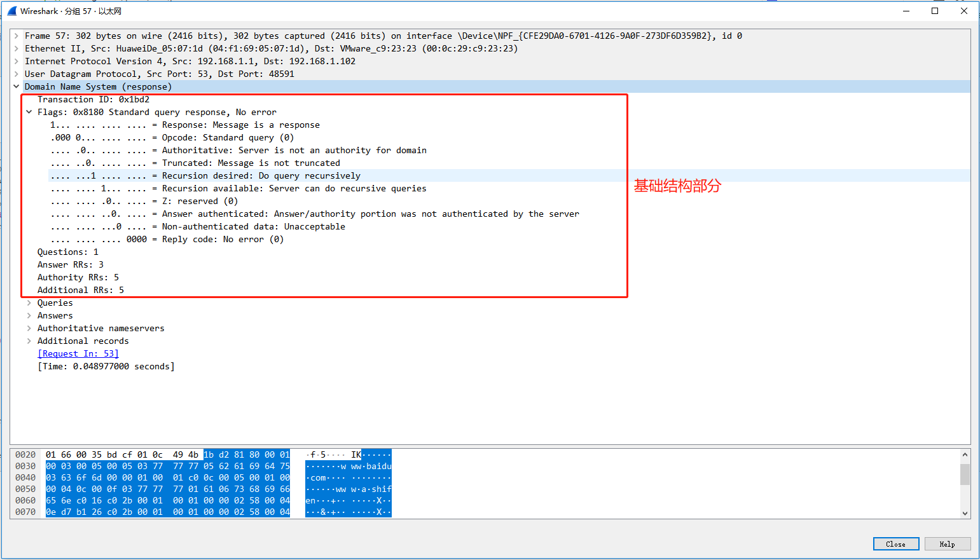The width and height of the screenshot is (980, 560).
Task: Select the Questions: 1 row
Action: 68,252
